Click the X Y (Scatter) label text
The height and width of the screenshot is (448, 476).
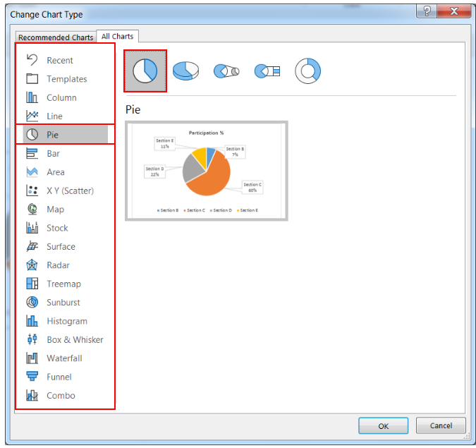coord(70,191)
